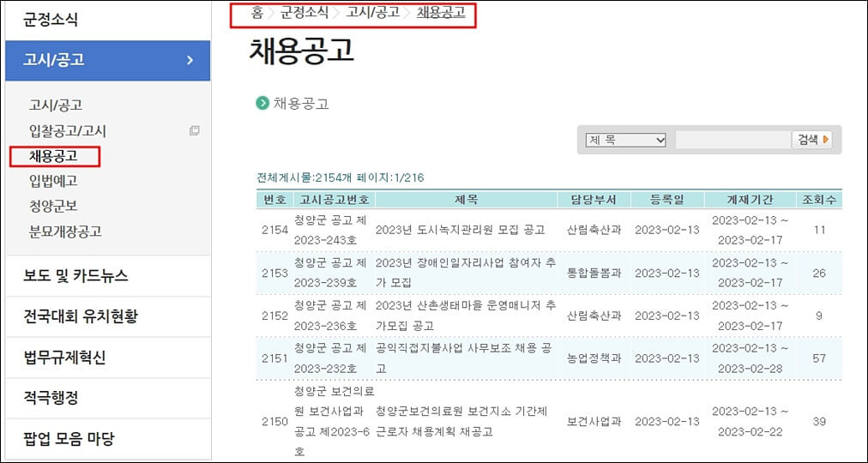
Task: Click 산림축산과 in row 2152
Action: point(594,316)
